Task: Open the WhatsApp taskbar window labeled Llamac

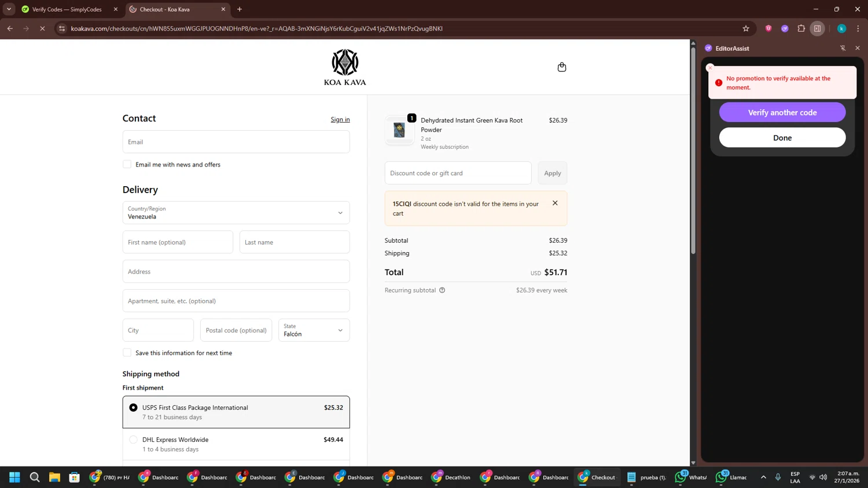Action: click(733, 477)
